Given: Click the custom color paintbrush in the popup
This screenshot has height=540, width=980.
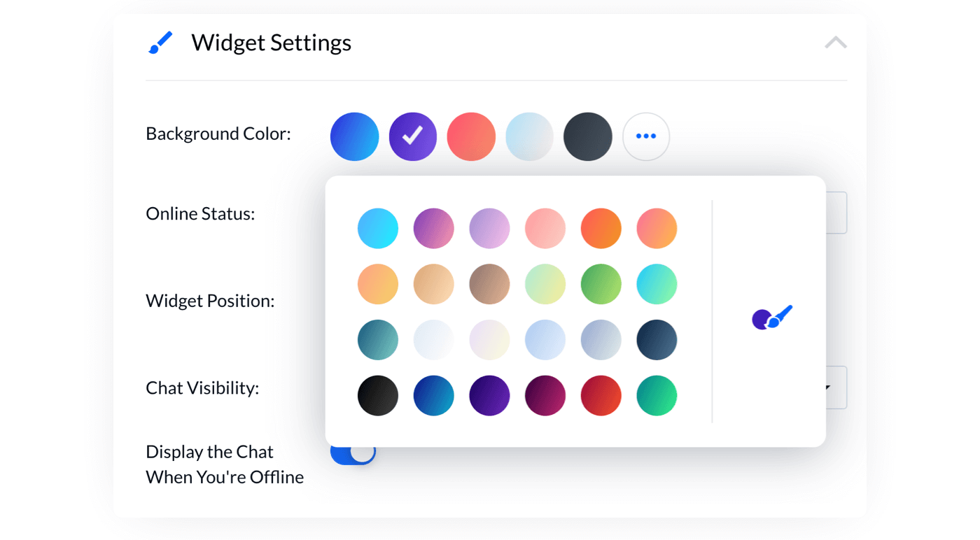Looking at the screenshot, I should (771, 318).
